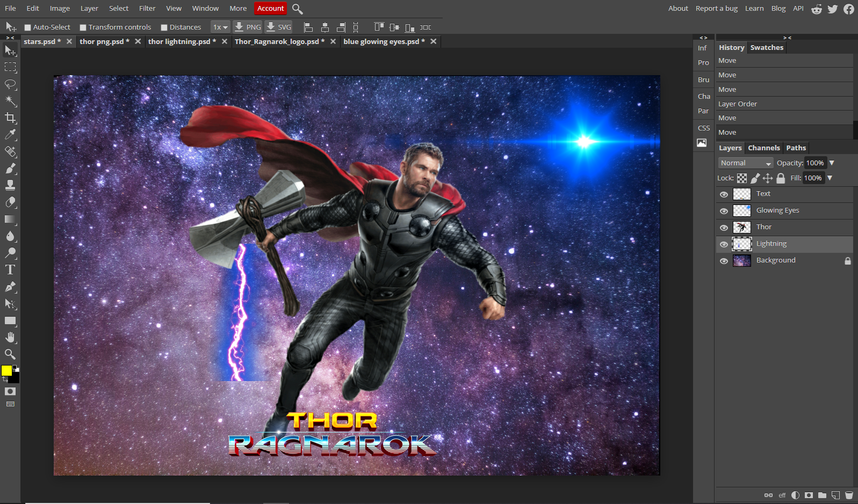Open new adjustment layer menu

point(795,495)
